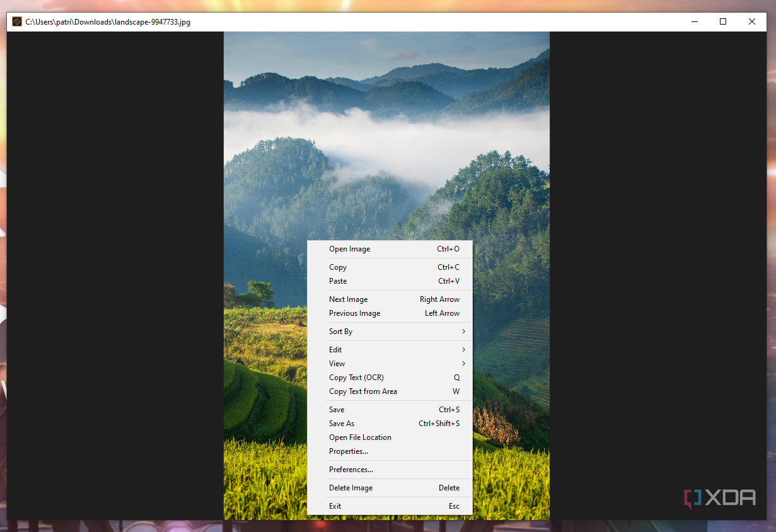Click the app icon in title bar
This screenshot has height=532, width=776.
pyautogui.click(x=17, y=21)
